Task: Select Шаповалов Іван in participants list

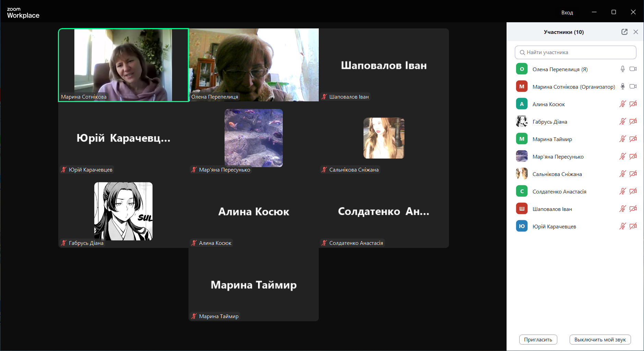Action: click(575, 209)
